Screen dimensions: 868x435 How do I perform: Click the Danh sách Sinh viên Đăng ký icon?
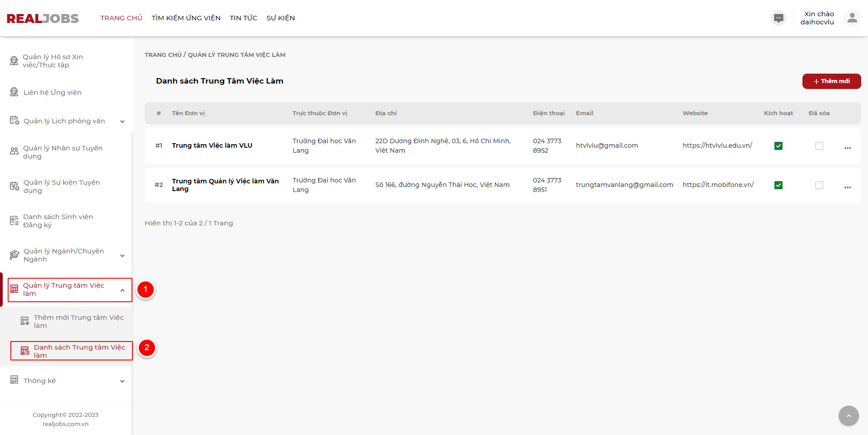[14, 221]
